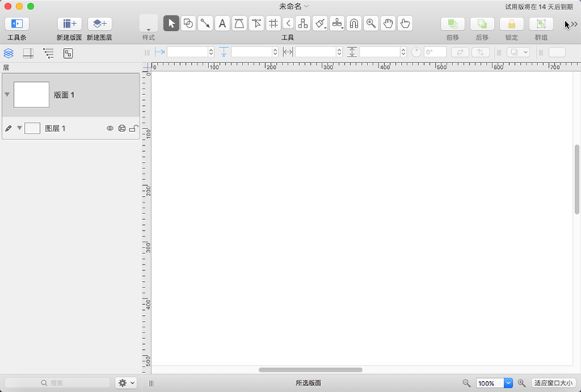Viewport: 581px width, 392px height.
Task: Click the Y position stepper
Action: pyautogui.click(x=275, y=52)
